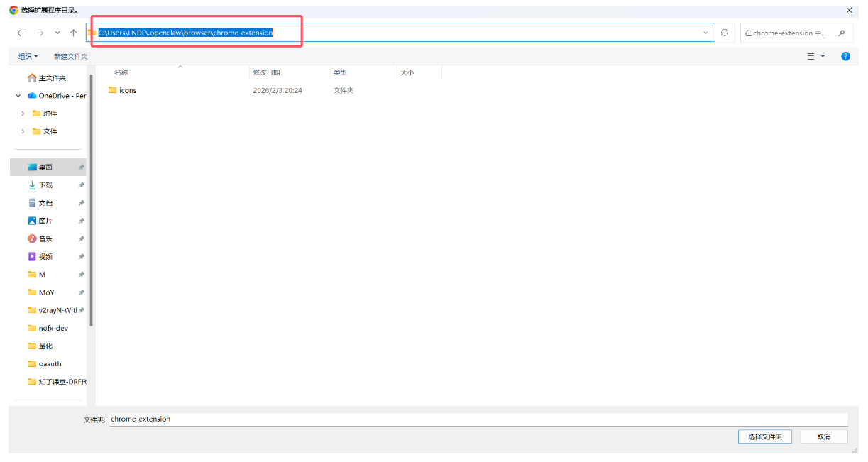Collapse the OneDrive tree node
This screenshot has height=462, width=868.
pos(18,96)
